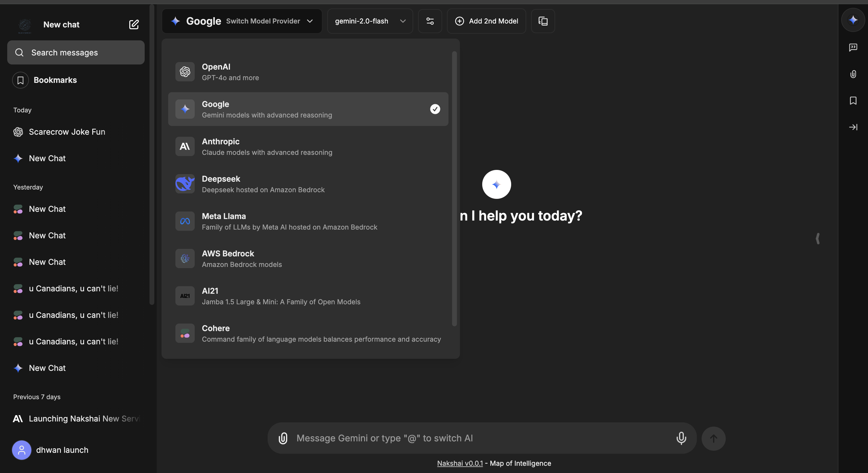Open the quote message icon in right sidebar
Image resolution: width=868 pixels, height=473 pixels.
click(x=853, y=47)
